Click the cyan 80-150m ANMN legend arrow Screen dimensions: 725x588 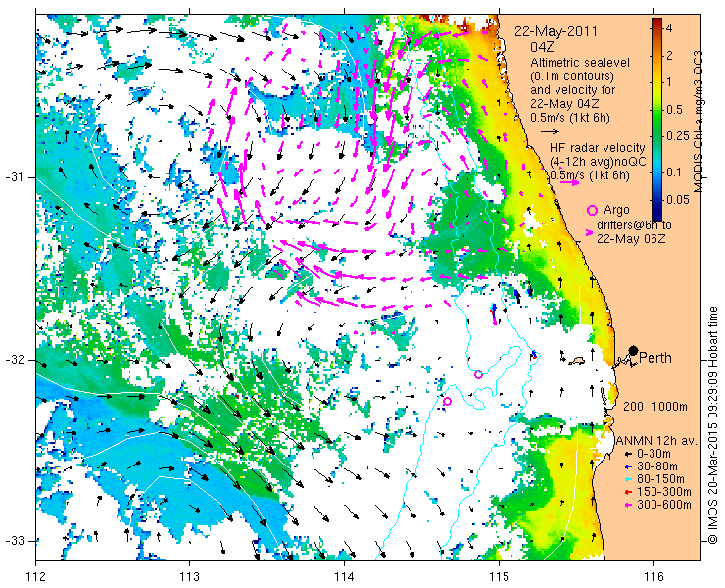point(628,479)
